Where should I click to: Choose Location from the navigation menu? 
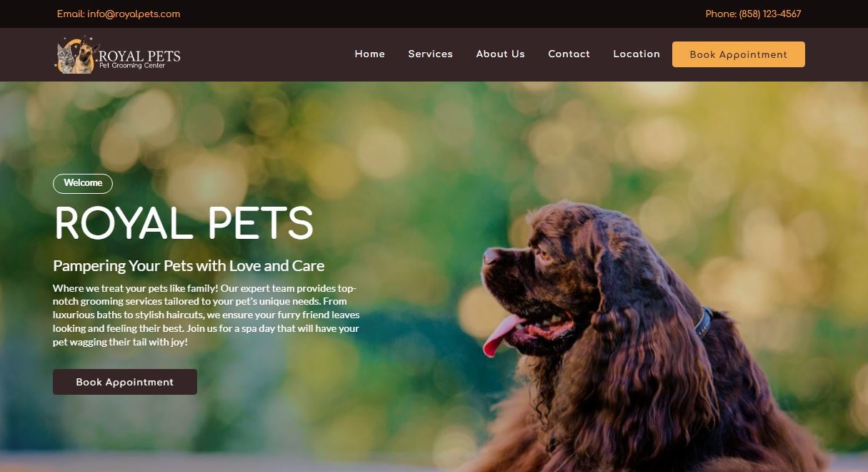[637, 54]
